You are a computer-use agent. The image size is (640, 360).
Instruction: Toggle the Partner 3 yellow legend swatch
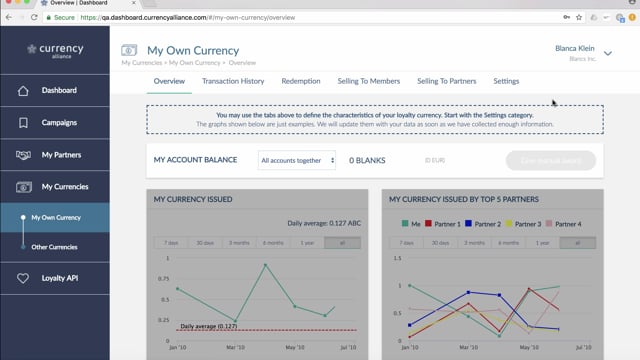pos(509,223)
